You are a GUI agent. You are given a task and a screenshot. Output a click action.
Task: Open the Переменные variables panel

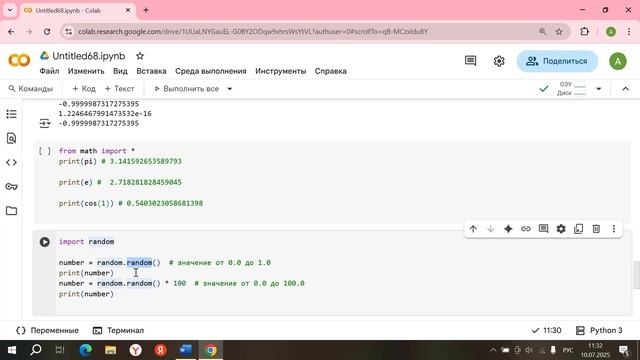[x=47, y=330]
